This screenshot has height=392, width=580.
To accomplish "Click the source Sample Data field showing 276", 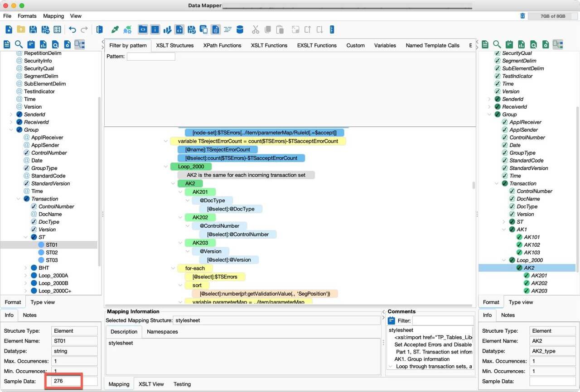I will click(x=74, y=381).
